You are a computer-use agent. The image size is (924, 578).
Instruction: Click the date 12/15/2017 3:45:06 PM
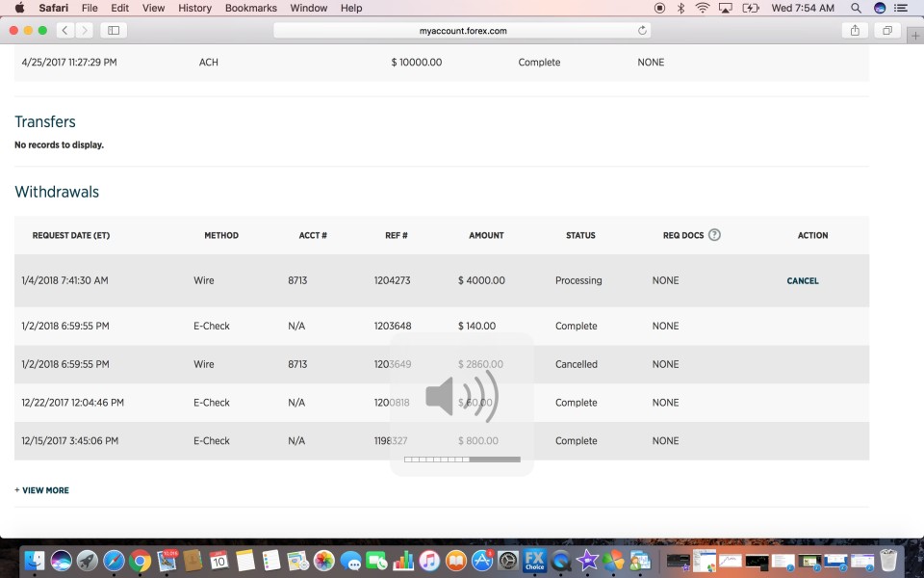[x=69, y=440]
